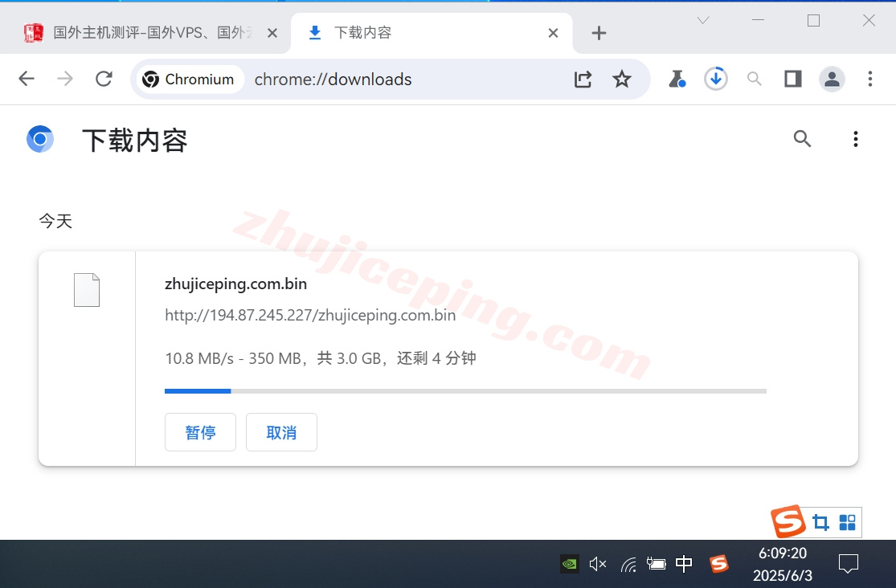This screenshot has width=896, height=588.
Task: Click the Chromium logo beside 下载内容
Action: 40,139
